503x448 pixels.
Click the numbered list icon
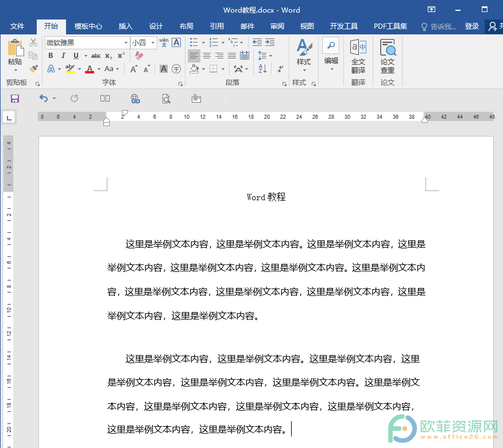pos(214,42)
